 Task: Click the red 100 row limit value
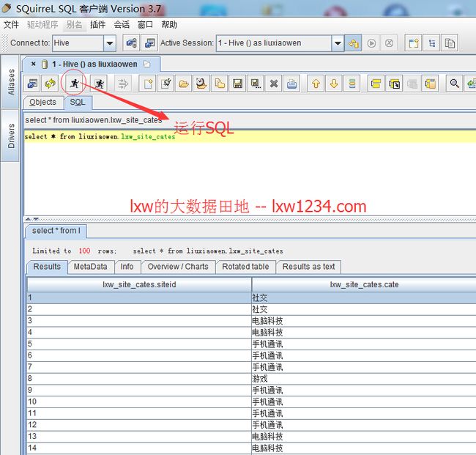pyautogui.click(x=84, y=251)
